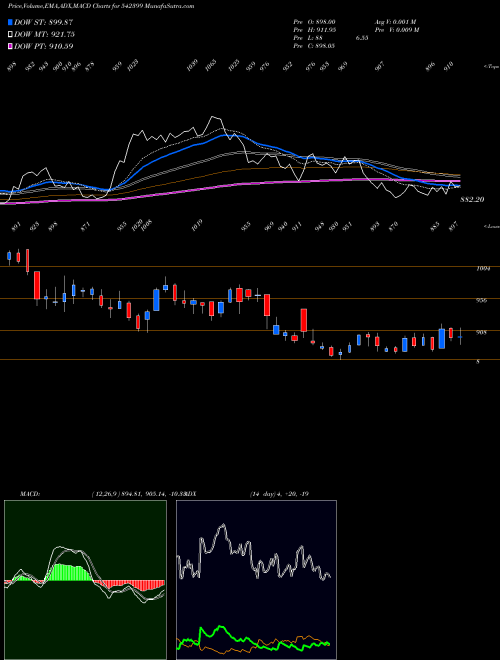
Task: Click the 905 level label on candlestick chart
Action: coord(481,333)
